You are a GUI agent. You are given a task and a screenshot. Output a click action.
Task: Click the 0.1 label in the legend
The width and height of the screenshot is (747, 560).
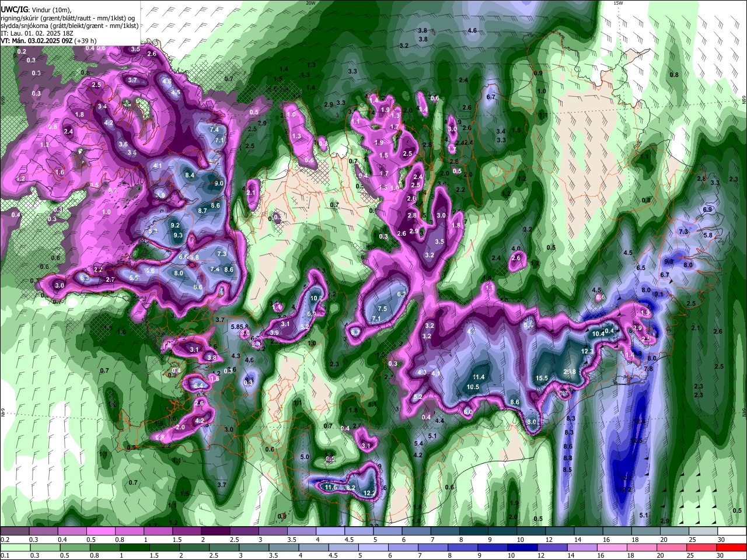(5, 556)
